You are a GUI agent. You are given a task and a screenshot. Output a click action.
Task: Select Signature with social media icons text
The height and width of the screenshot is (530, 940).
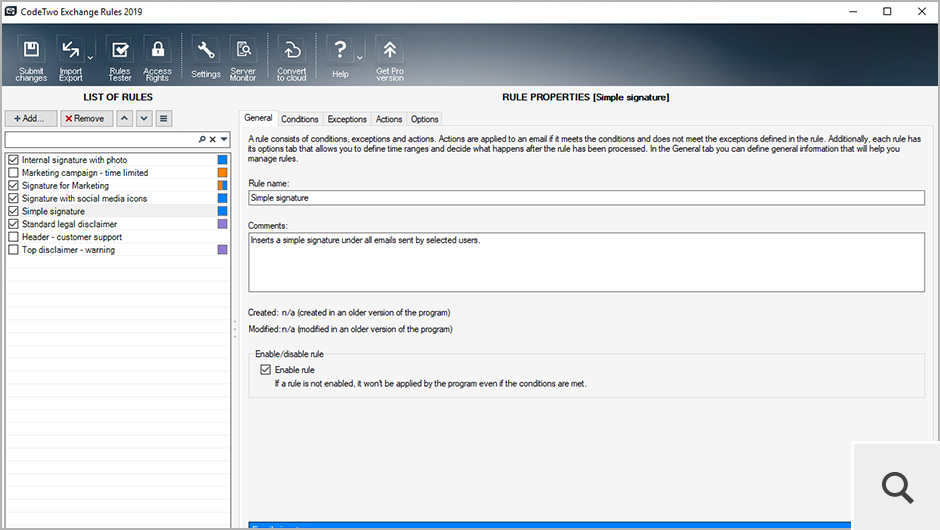(x=85, y=198)
